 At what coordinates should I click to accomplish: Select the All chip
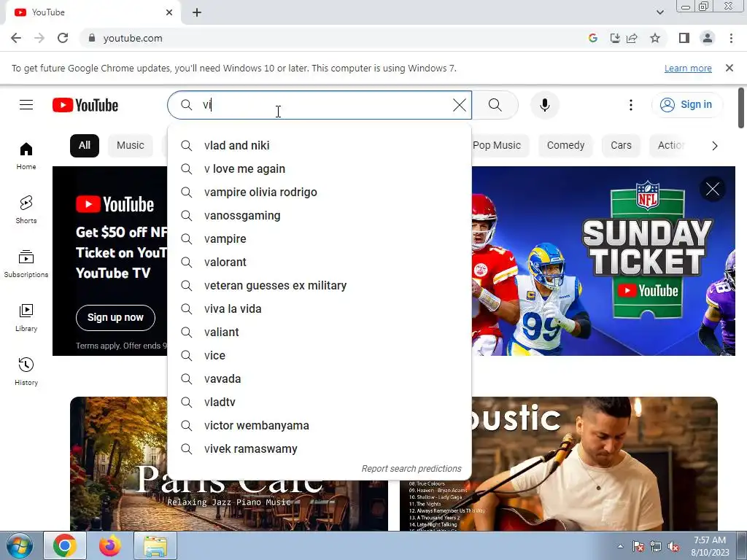pos(85,146)
